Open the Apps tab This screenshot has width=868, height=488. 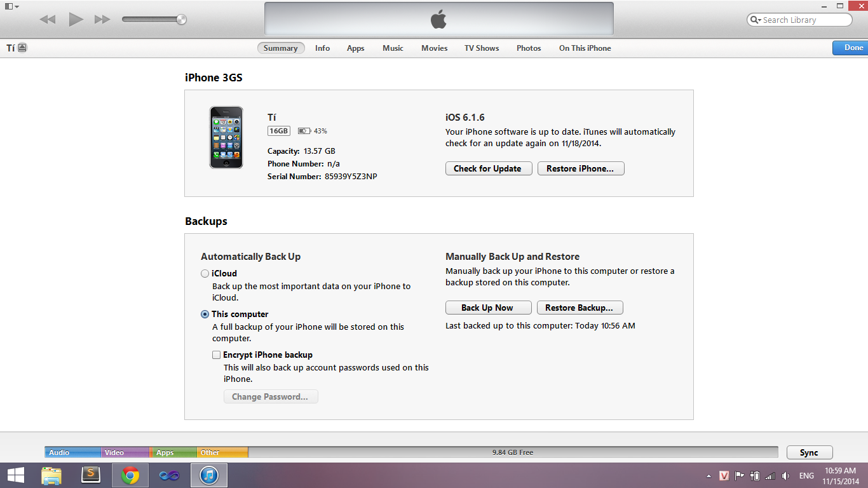pyautogui.click(x=356, y=48)
